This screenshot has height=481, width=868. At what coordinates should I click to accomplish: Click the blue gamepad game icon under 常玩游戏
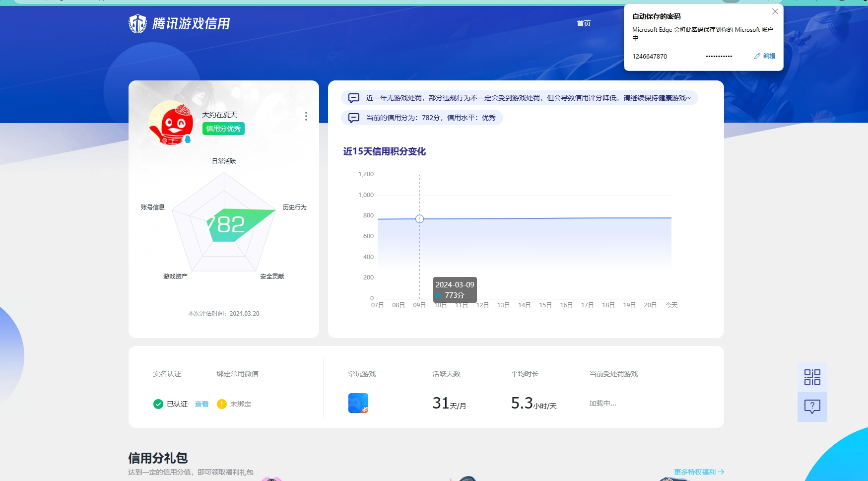(358, 403)
